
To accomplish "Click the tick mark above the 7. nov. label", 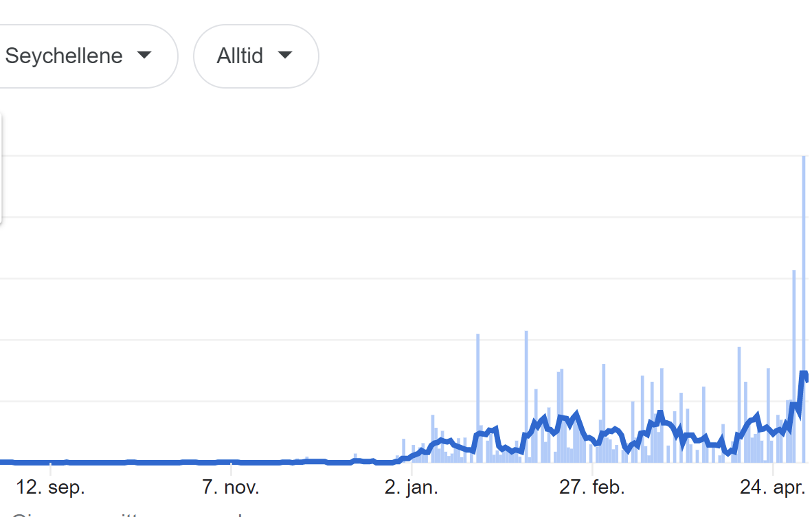I will tap(231, 470).
